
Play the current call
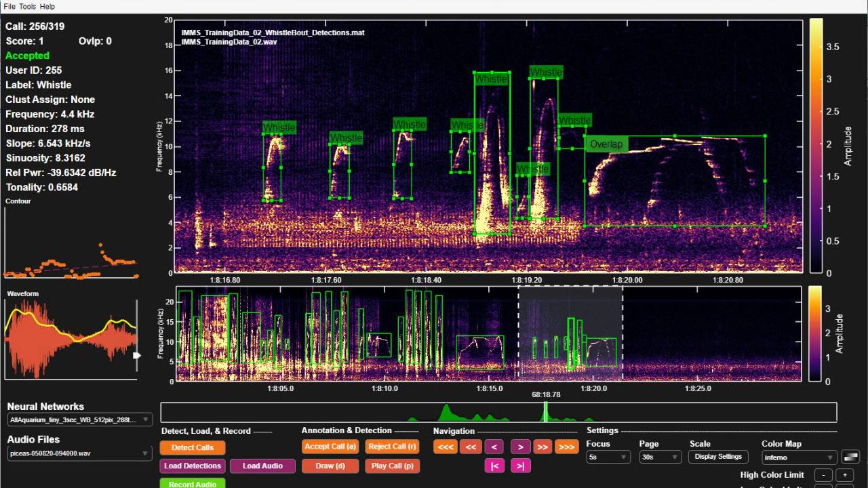(x=392, y=466)
